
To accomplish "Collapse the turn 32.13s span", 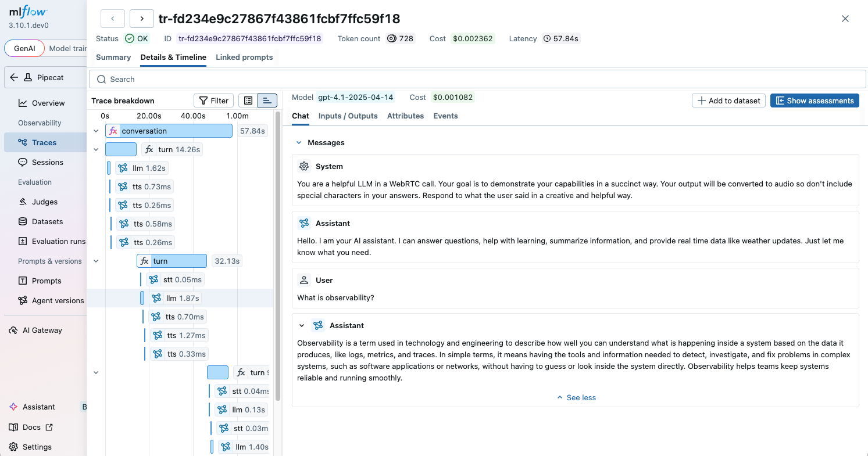I will pos(96,261).
